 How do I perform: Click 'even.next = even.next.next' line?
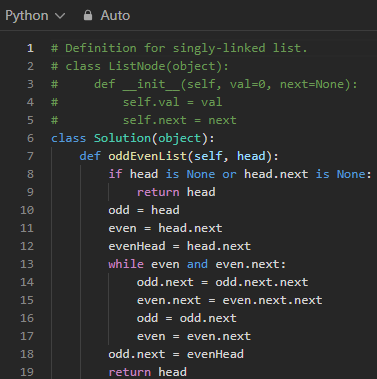(229, 300)
